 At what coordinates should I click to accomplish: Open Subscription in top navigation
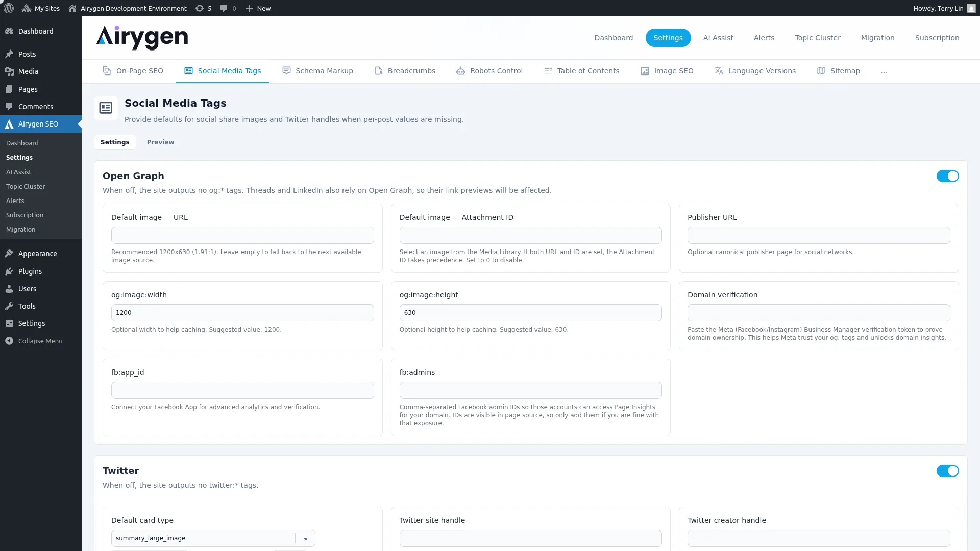pos(937,38)
